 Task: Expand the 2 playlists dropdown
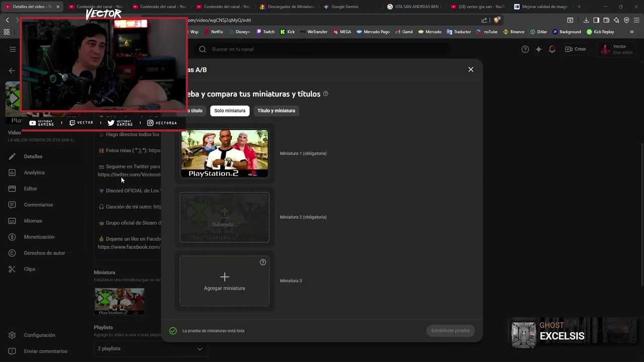click(151, 348)
